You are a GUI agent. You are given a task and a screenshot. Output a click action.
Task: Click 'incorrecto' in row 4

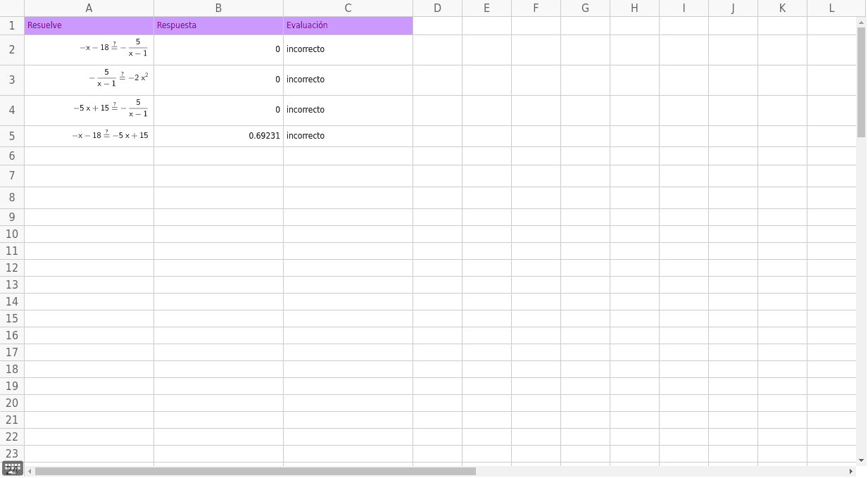click(x=306, y=110)
